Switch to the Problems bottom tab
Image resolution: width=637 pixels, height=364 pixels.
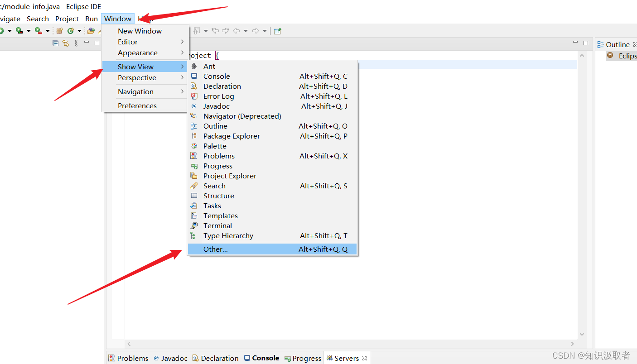tap(128, 358)
